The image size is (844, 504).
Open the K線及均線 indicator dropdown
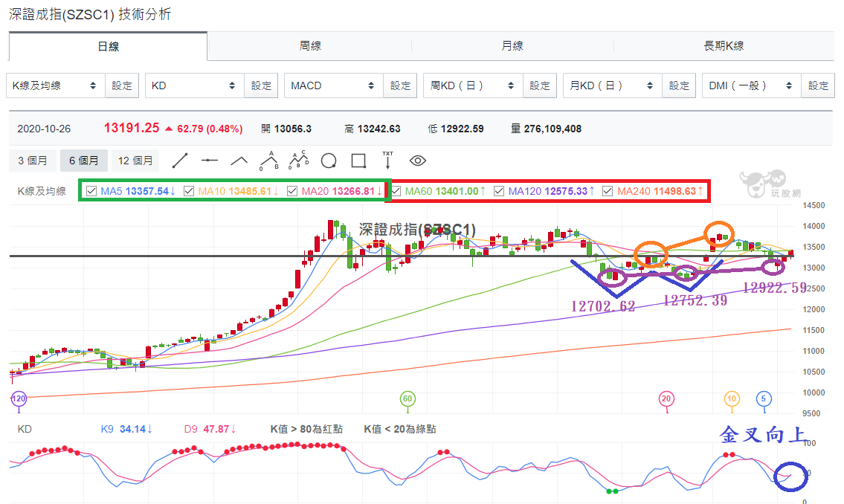tap(56, 85)
